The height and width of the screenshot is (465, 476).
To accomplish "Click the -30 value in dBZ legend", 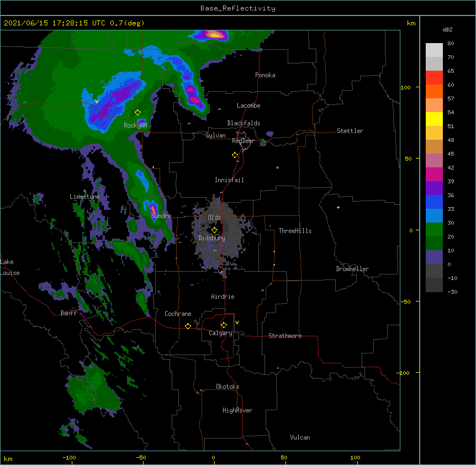I will click(452, 292).
